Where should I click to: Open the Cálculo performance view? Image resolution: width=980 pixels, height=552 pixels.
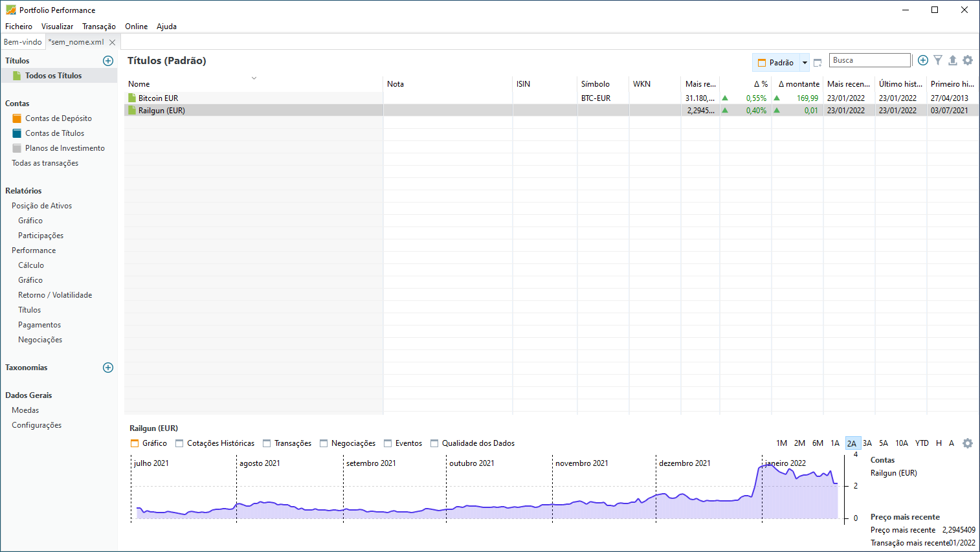point(31,265)
